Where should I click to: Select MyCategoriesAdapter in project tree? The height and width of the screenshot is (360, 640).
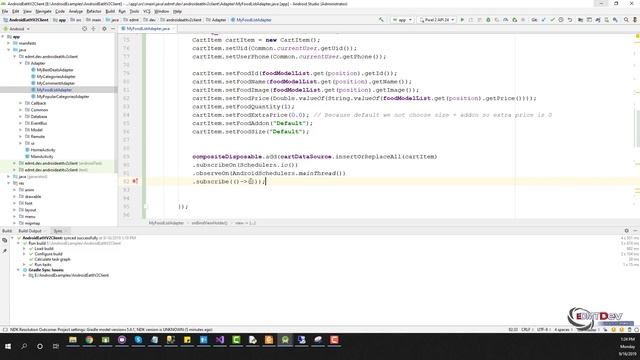tap(56, 77)
